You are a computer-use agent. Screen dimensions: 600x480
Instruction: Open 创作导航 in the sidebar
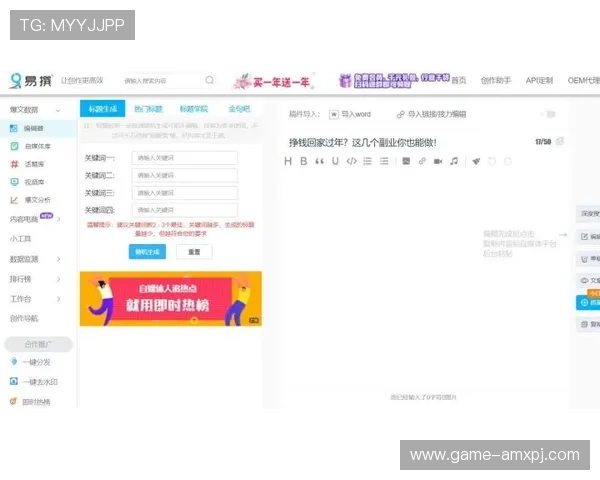pyautogui.click(x=24, y=318)
